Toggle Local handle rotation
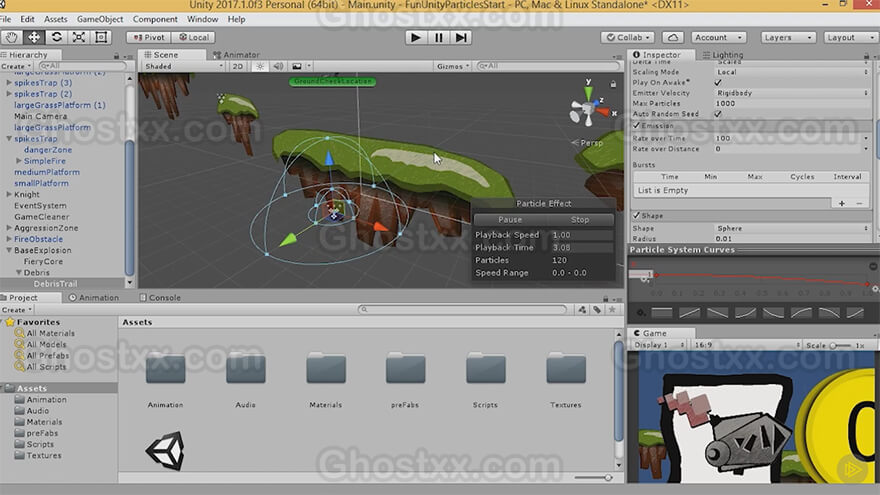880x495 pixels. (194, 38)
